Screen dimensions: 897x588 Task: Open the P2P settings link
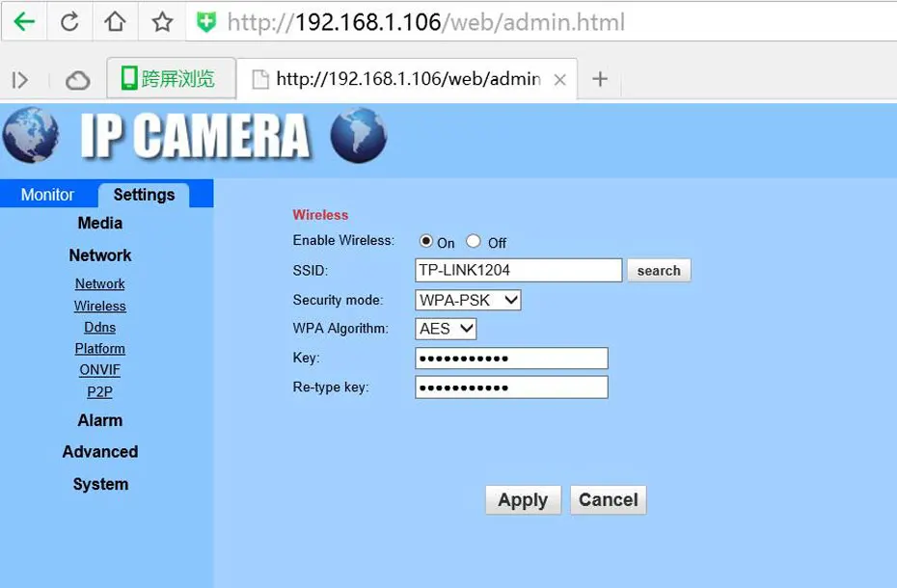coord(100,391)
